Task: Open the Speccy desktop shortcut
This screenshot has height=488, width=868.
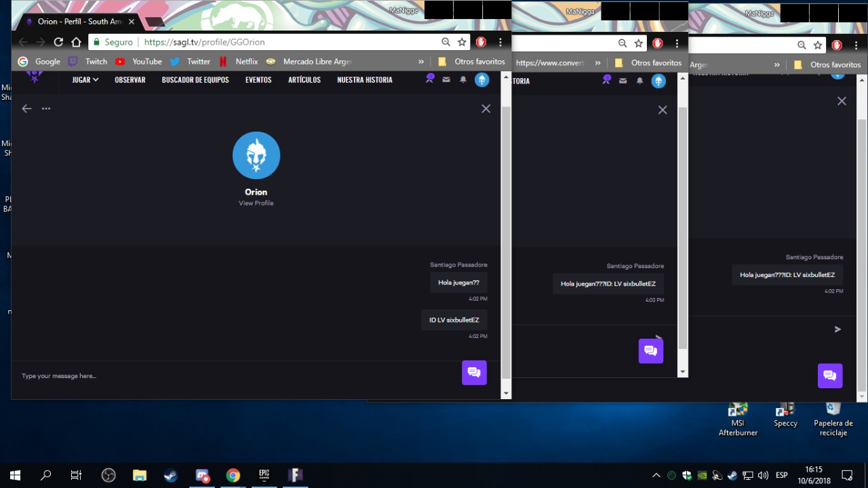Action: point(785,415)
